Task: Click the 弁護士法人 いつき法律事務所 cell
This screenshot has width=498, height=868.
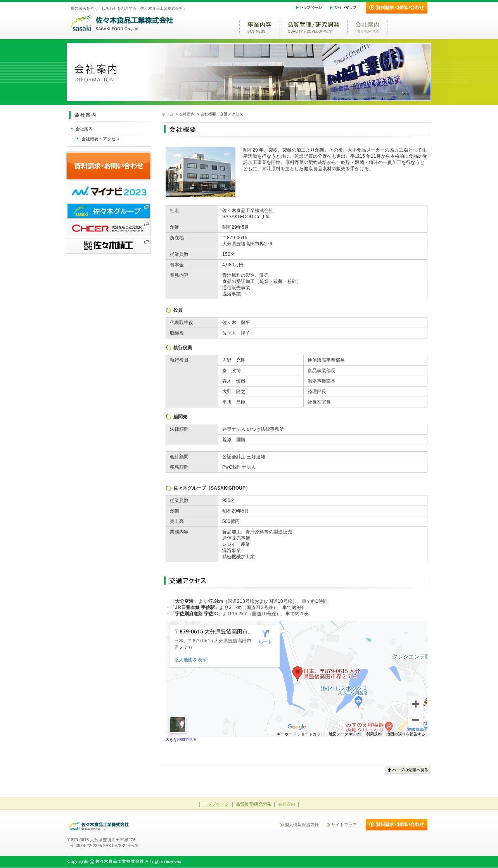Action: coord(323,429)
